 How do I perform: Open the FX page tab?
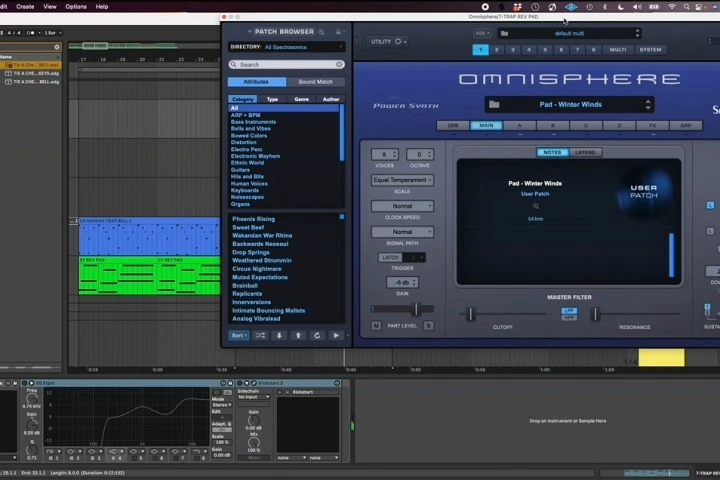[652, 125]
